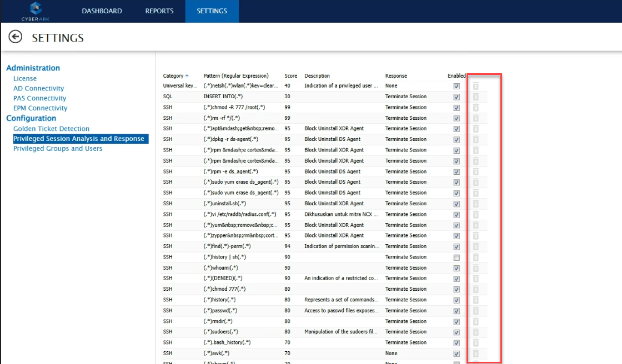This screenshot has height=364, width=622.
Task: Trash the history | sh rule
Action: pos(475,257)
